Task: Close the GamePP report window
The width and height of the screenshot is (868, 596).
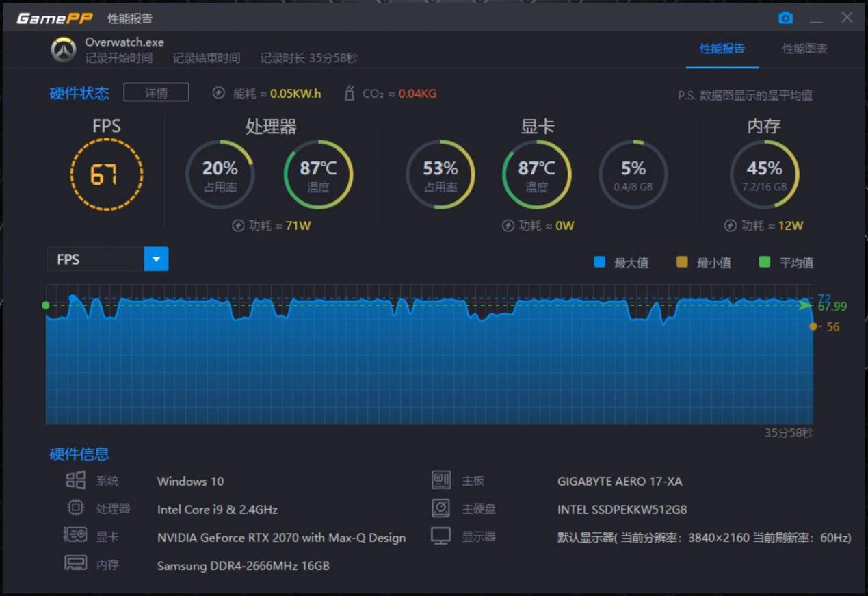Action: pyautogui.click(x=847, y=18)
